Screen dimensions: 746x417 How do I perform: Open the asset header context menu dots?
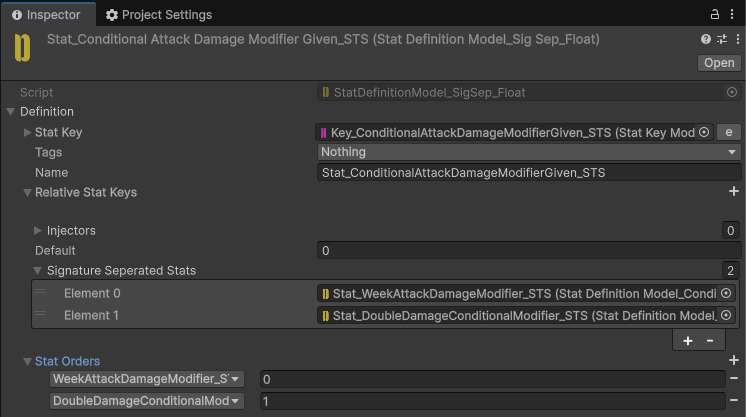click(x=737, y=39)
